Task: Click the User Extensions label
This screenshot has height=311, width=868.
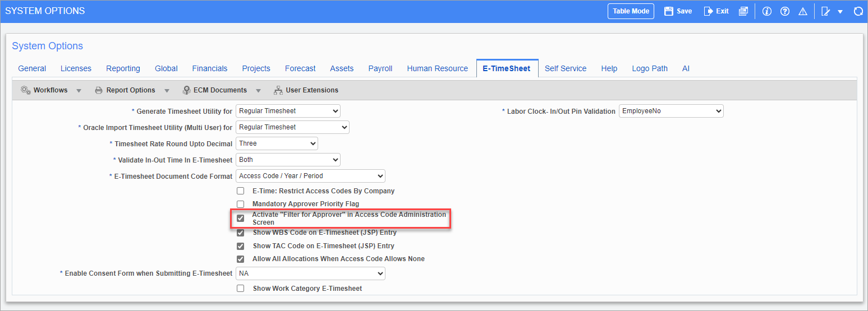Action: coord(312,90)
